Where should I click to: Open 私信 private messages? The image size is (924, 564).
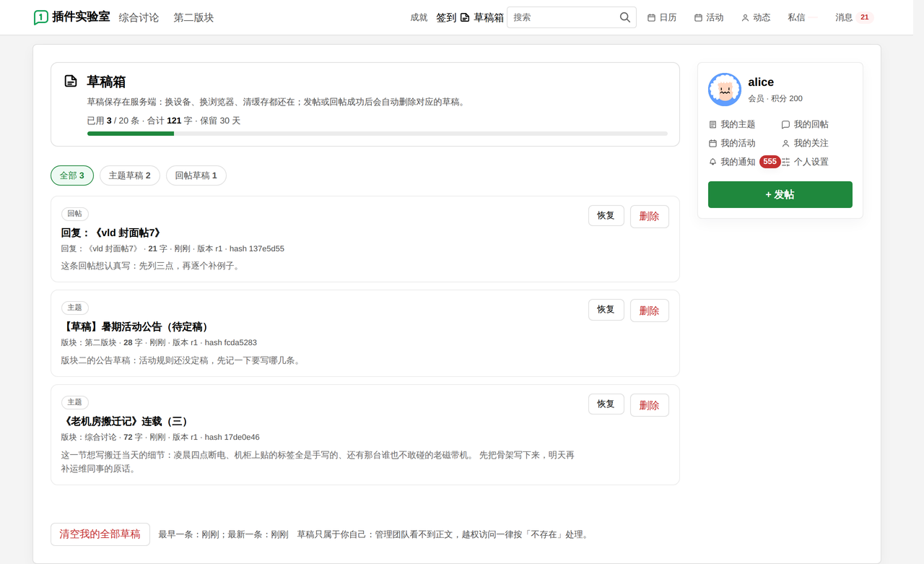click(x=796, y=17)
